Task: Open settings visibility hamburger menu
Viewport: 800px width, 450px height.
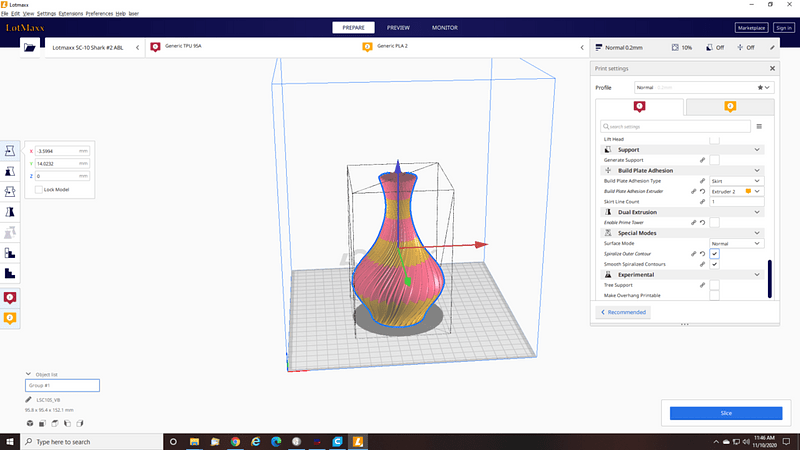Action: (759, 127)
